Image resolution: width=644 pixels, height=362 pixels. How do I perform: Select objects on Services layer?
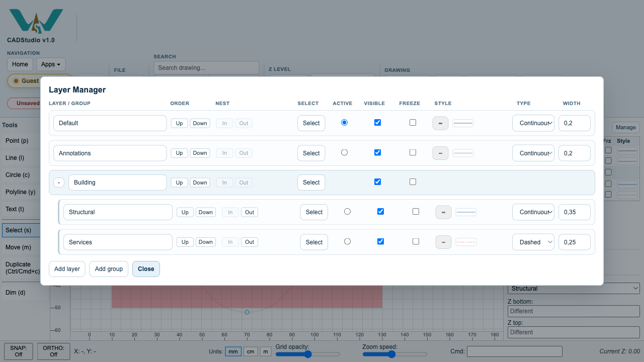[314, 242]
